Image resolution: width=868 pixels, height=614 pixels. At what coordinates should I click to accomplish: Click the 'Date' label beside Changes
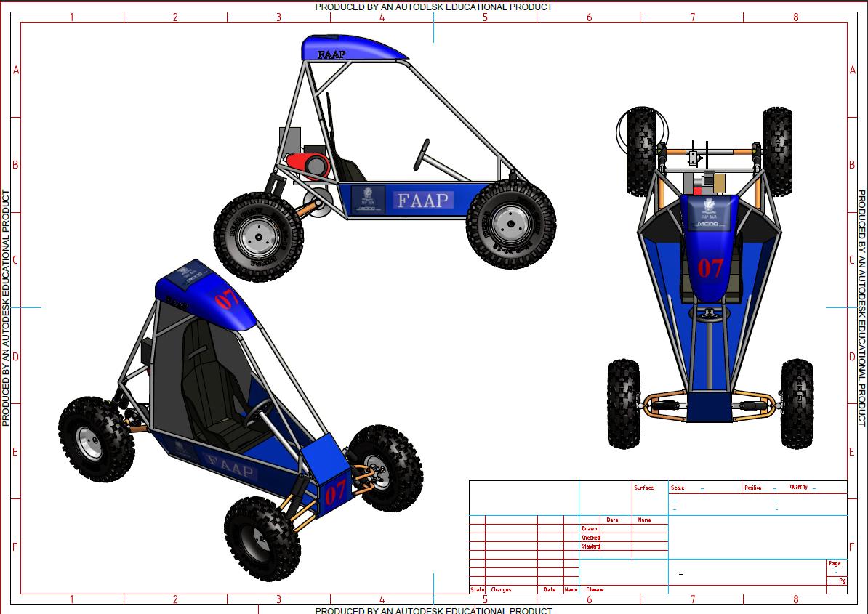pos(550,590)
